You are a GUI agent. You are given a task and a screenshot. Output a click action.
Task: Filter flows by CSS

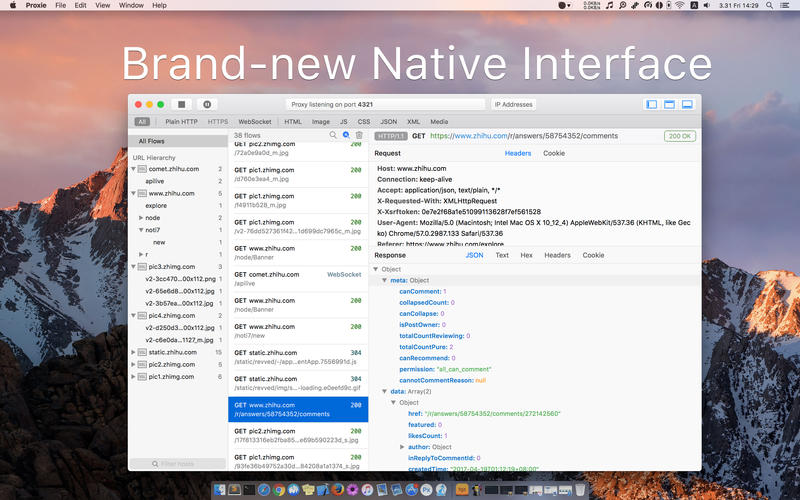(x=364, y=122)
